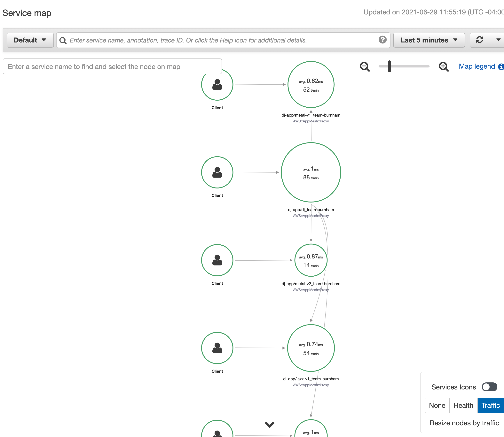Open the Map legend link
Image resolution: width=504 pixels, height=437 pixels.
[477, 66]
